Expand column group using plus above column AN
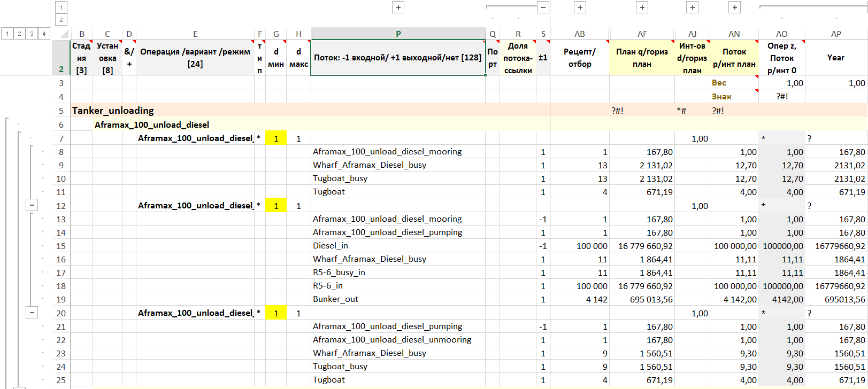The height and width of the screenshot is (389, 868). pyautogui.click(x=734, y=7)
